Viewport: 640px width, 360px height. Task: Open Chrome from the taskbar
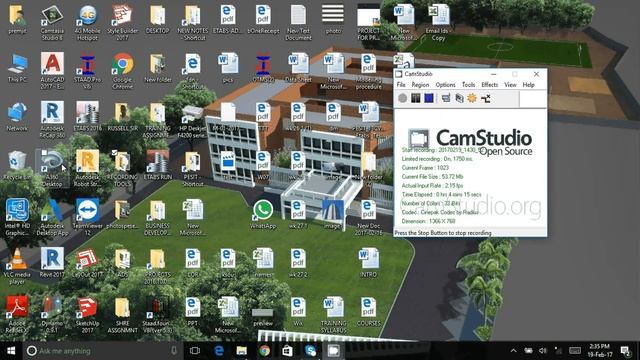coord(264,351)
